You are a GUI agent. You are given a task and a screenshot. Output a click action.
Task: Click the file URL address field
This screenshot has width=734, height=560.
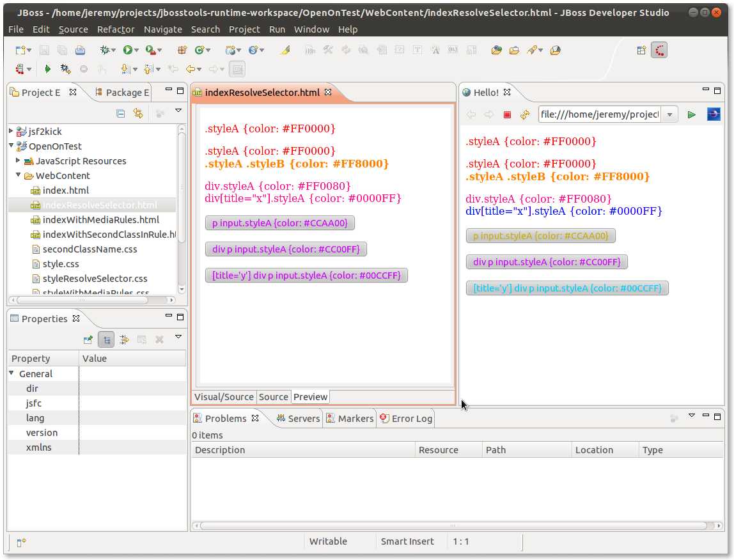[x=599, y=114]
